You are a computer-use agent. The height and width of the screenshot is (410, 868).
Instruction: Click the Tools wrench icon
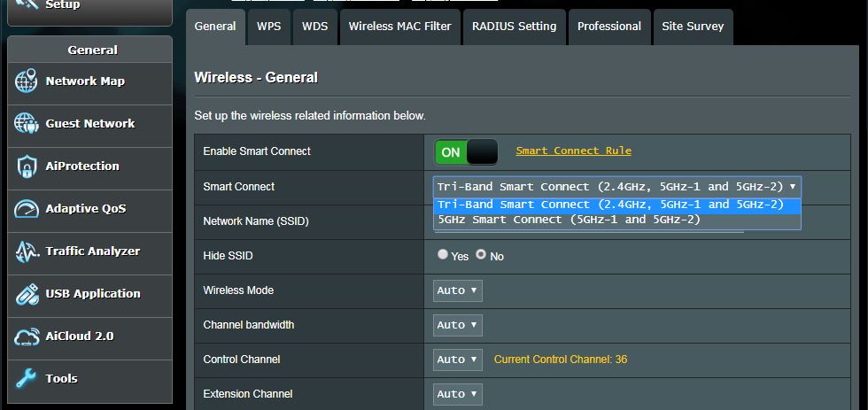26,378
